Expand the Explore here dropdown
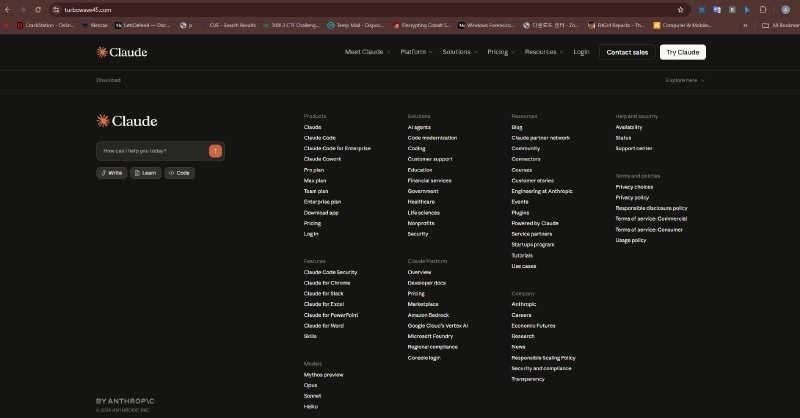The width and height of the screenshot is (800, 418). [685, 80]
